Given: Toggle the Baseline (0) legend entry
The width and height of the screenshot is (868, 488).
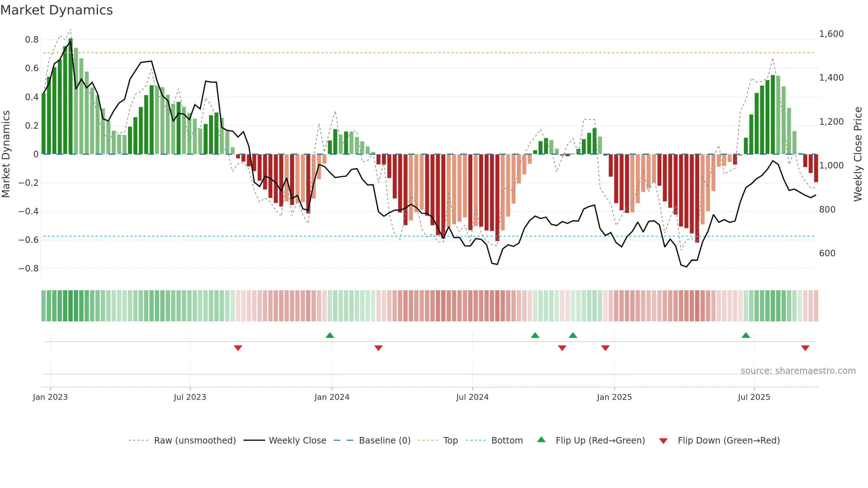Looking at the screenshot, I should (x=372, y=440).
